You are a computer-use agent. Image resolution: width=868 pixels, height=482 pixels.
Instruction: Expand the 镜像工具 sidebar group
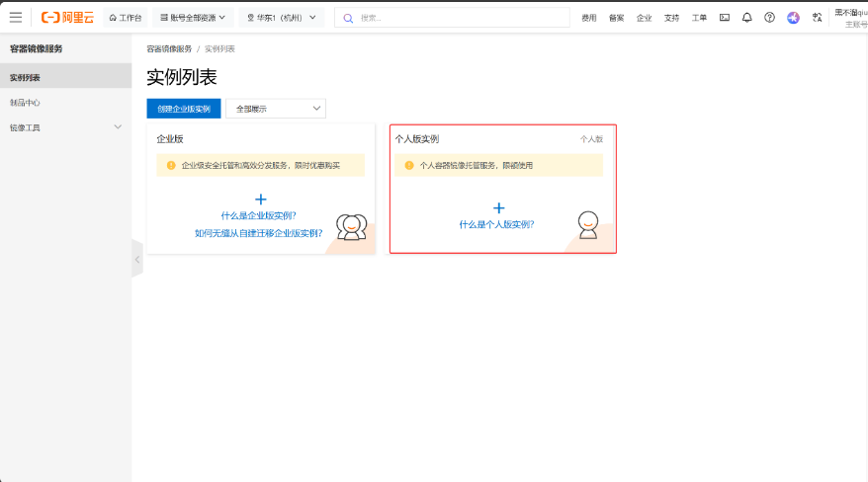coord(66,127)
